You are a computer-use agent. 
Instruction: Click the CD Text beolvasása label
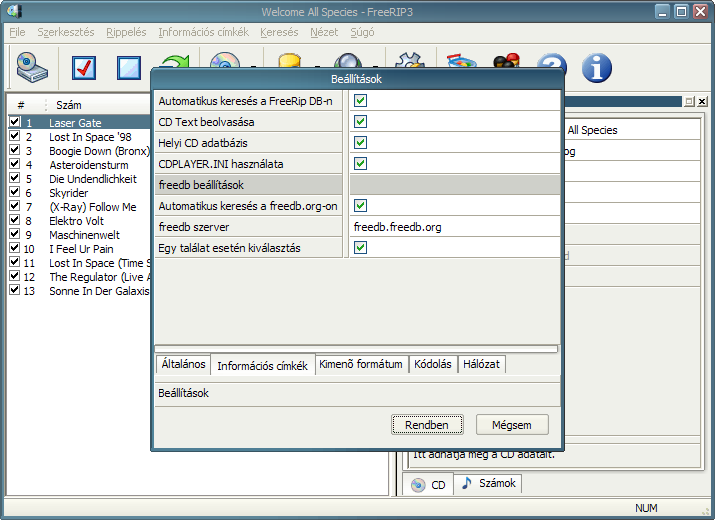(x=206, y=122)
